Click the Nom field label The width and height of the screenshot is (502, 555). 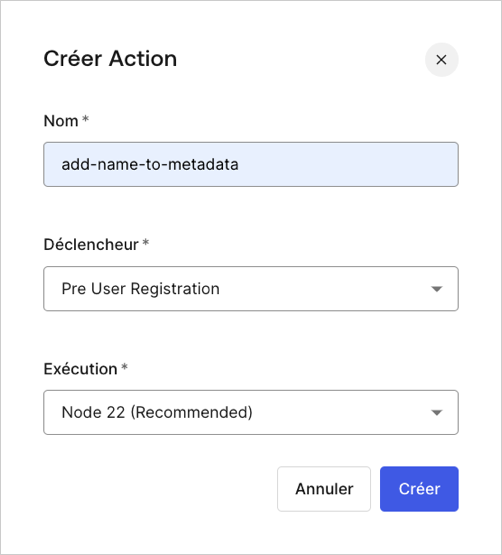(x=61, y=121)
